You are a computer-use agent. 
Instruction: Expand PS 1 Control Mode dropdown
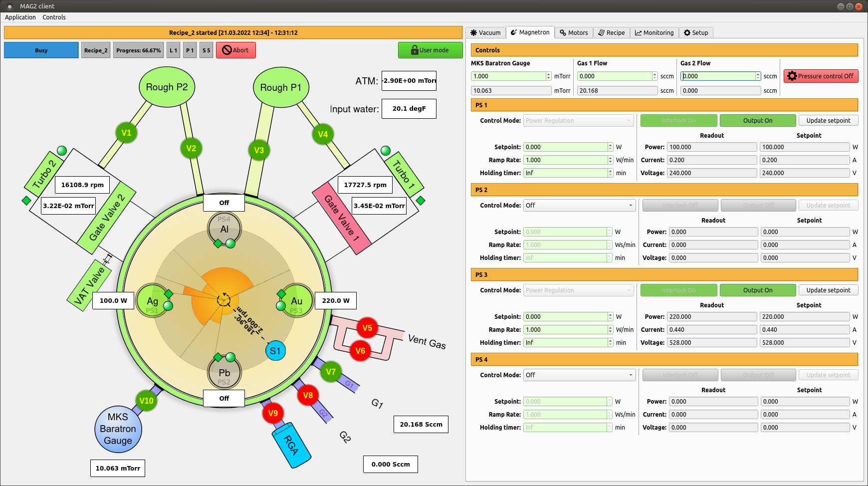(x=579, y=121)
